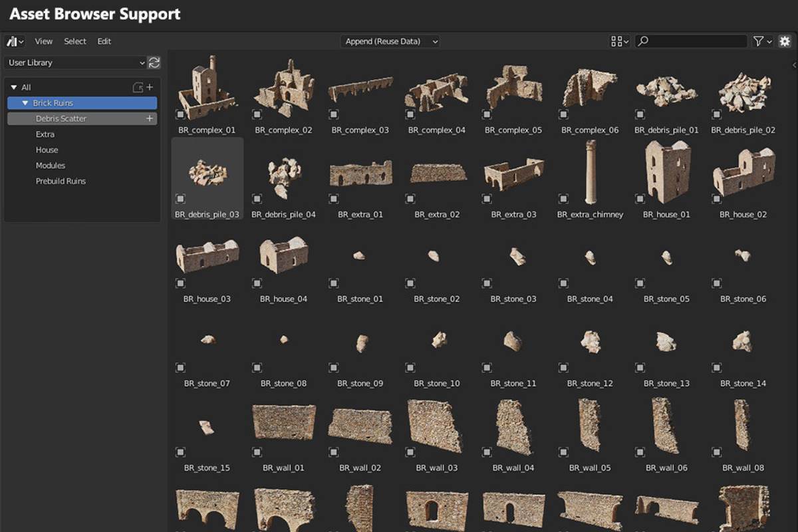Collapse the Brick Ruins catalog triangle

pos(25,103)
